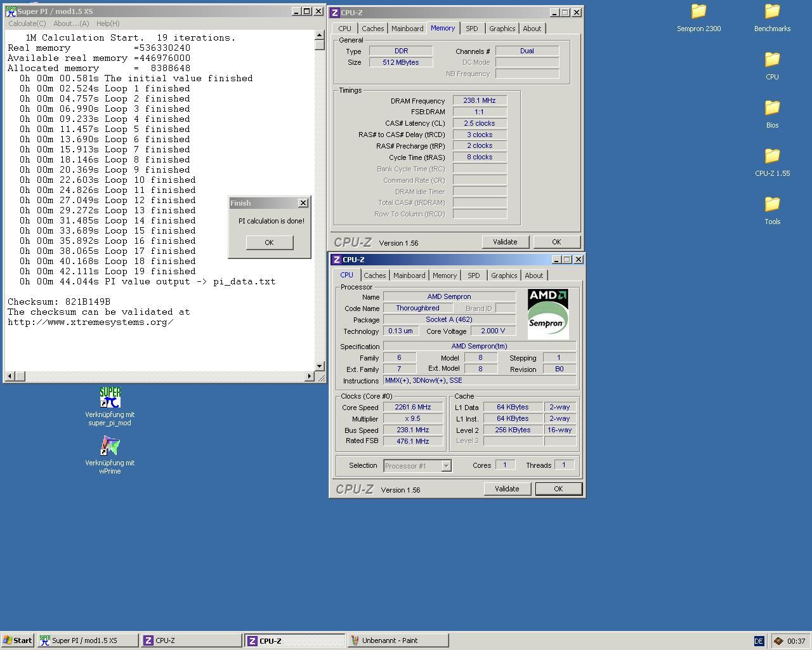The width and height of the screenshot is (812, 650).
Task: Click the Rated FSB 476.1 MHz field
Action: coord(413,441)
